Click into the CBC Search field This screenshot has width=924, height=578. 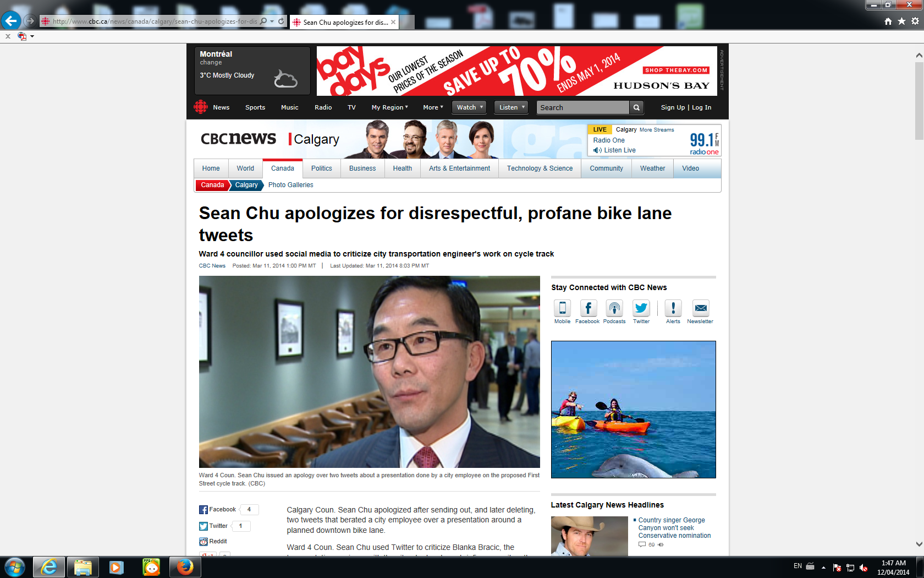pyautogui.click(x=583, y=107)
